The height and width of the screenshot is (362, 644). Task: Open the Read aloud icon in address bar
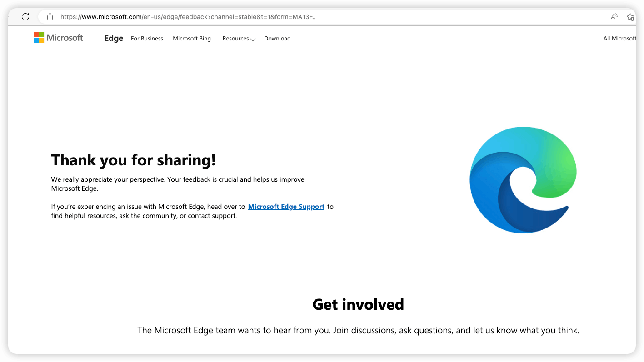[x=614, y=17]
